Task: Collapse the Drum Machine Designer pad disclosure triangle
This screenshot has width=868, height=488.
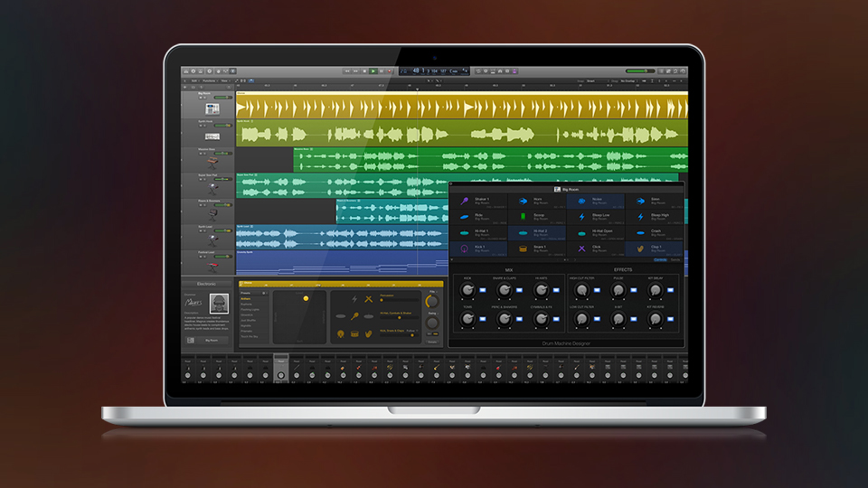Action: tap(452, 259)
